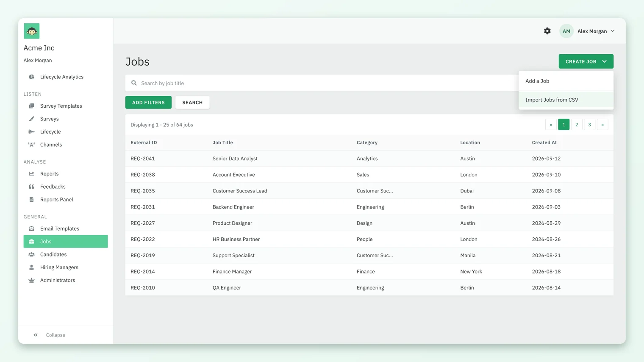Screen dimensions: 644x362
Task: Toggle the Create Job dropdown arrow
Action: (x=604, y=61)
